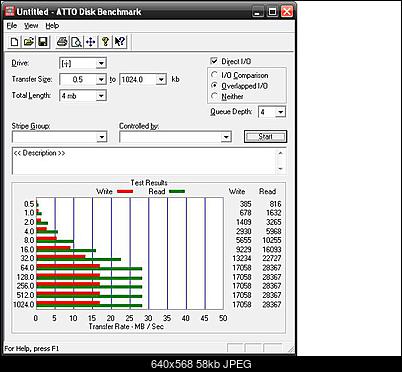402x372 pixels.
Task: Open the File menu
Action: [x=12, y=26]
